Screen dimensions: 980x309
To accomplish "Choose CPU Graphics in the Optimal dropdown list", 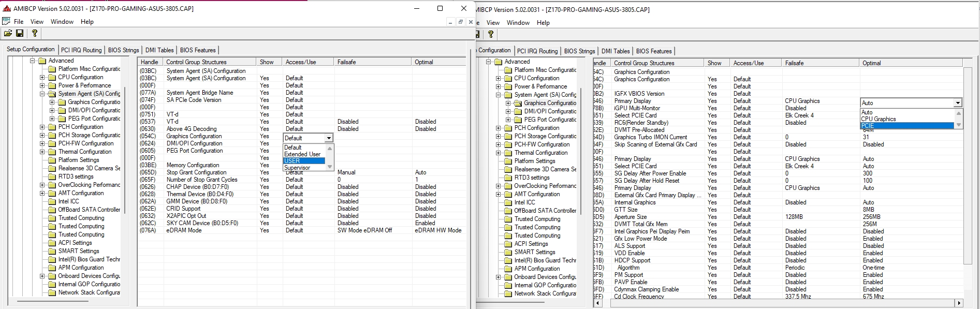I will (x=907, y=119).
